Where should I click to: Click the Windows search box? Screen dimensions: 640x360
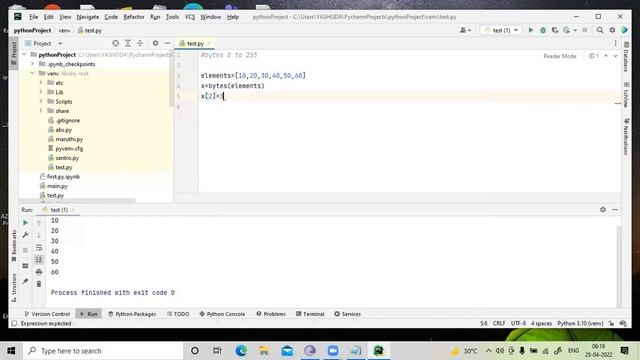click(x=103, y=351)
